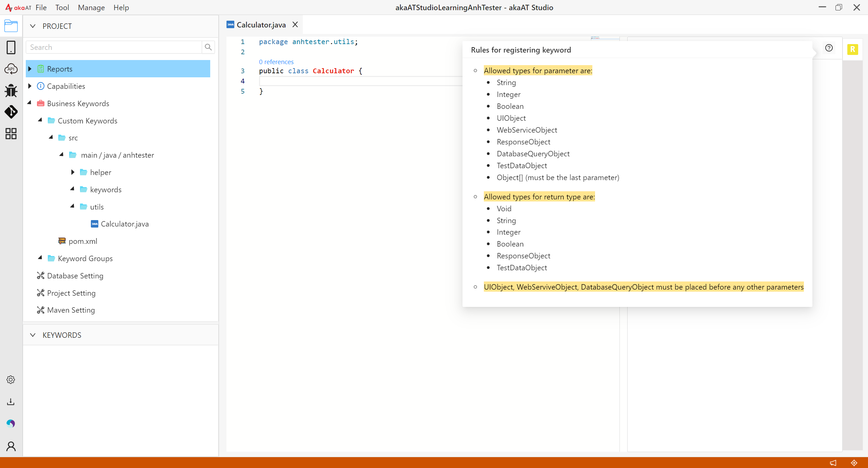Collapse the utils folder arrow
This screenshot has height=468, width=868.
pyautogui.click(x=73, y=206)
